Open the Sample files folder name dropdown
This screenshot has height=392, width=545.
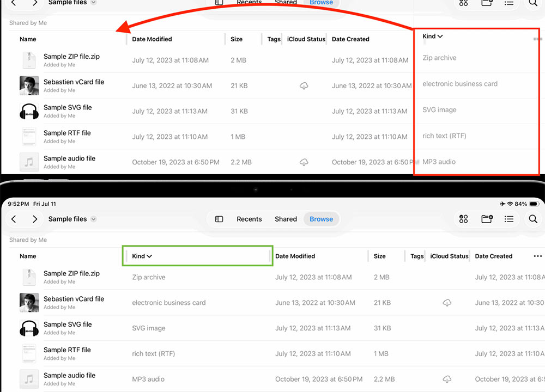click(x=71, y=219)
